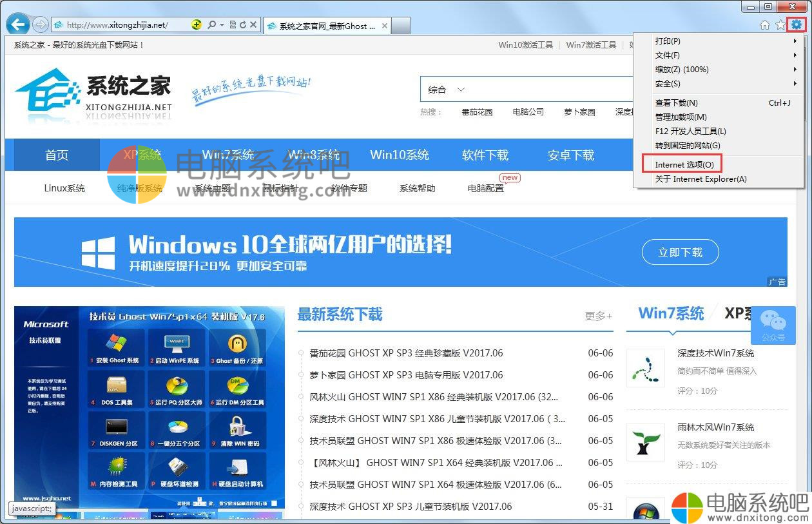Open 深度技术 GHOST XP SP3 儿童节装机版 V2017.06
Viewport: 812px width, 524px height.
(411, 507)
